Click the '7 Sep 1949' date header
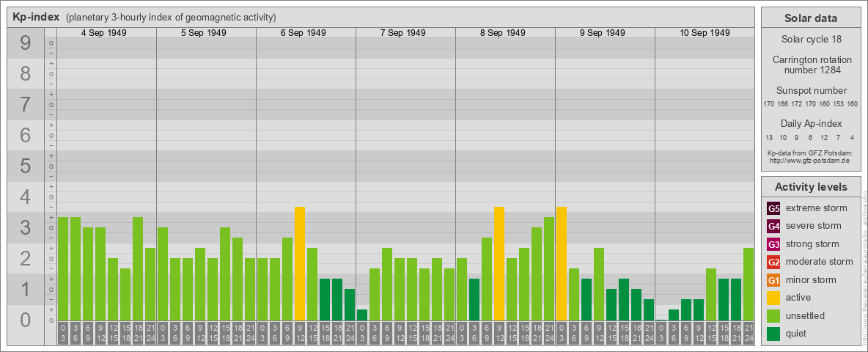This screenshot has width=868, height=352. coord(403,33)
